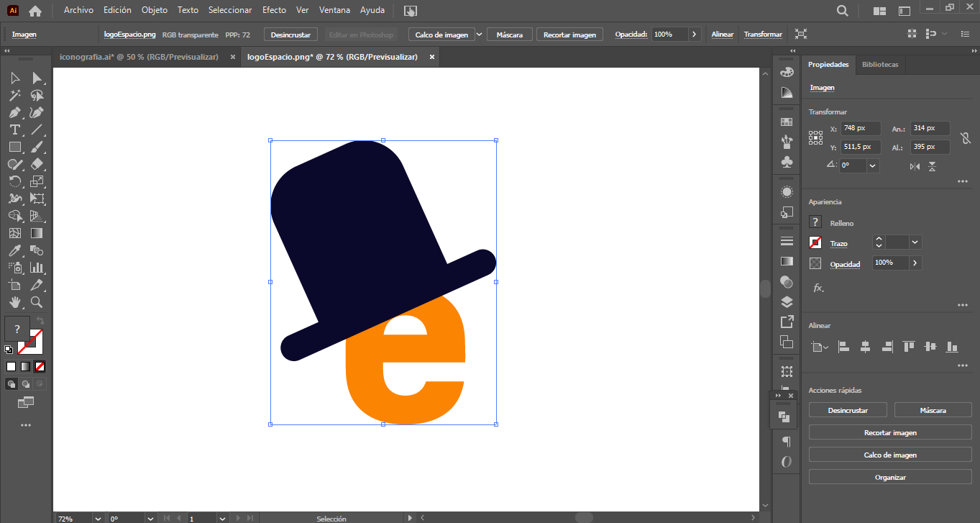Image resolution: width=980 pixels, height=523 pixels.
Task: Swap fill and stroke colors
Action: click(40, 321)
